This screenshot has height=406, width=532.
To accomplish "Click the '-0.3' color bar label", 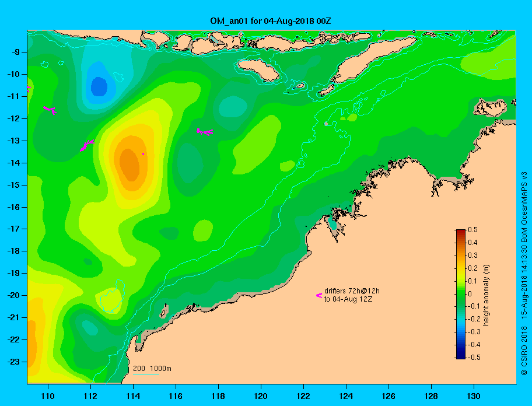I will (x=474, y=332).
